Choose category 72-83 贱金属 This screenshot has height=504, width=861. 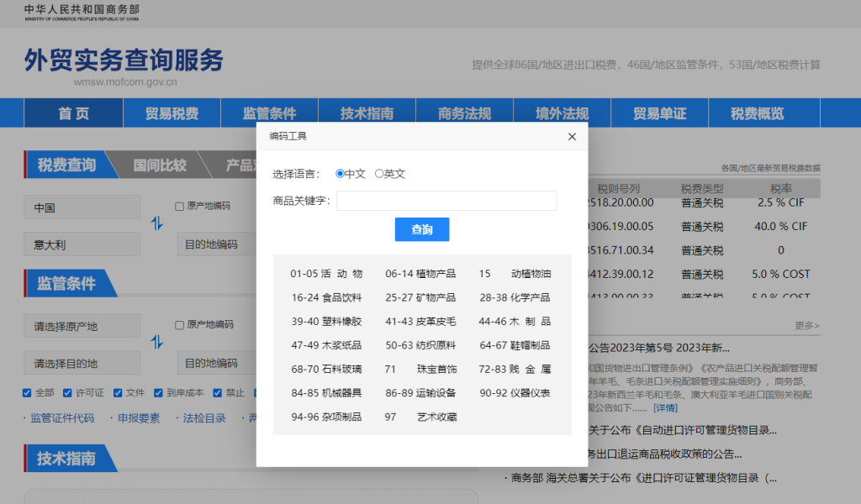pyautogui.click(x=515, y=369)
